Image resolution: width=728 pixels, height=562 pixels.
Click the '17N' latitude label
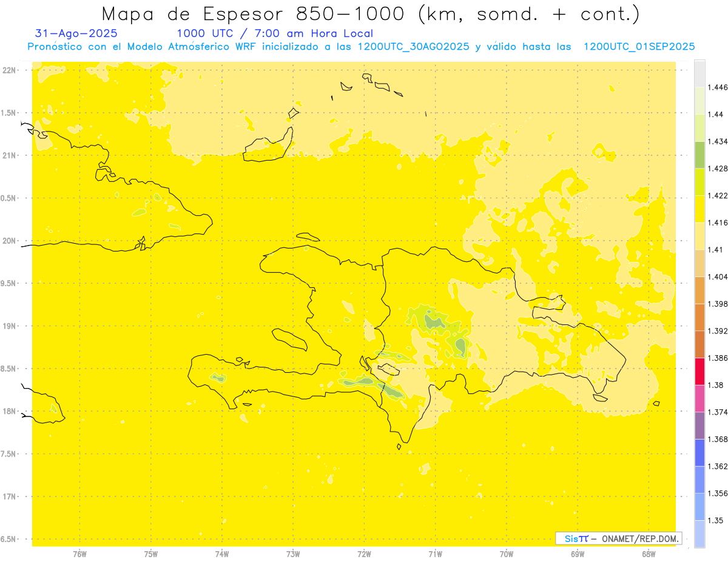pyautogui.click(x=10, y=497)
